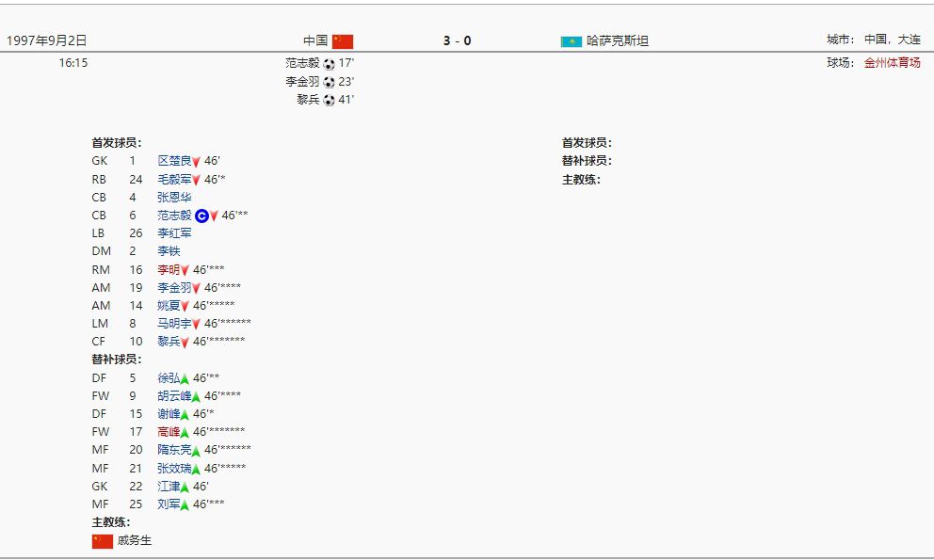Open starter 李红军's player link
Image resolution: width=934 pixels, height=560 pixels.
click(174, 233)
